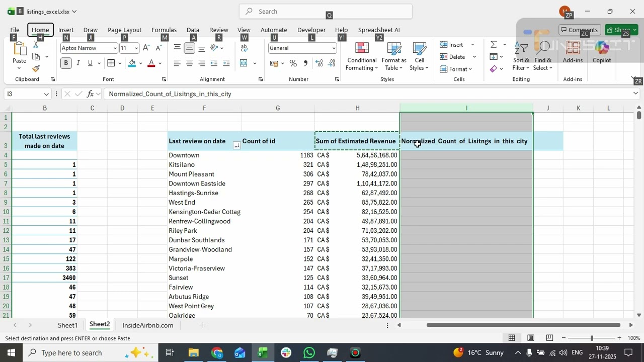
Task: Click the Fill Color bucket swatch
Action: (132, 63)
